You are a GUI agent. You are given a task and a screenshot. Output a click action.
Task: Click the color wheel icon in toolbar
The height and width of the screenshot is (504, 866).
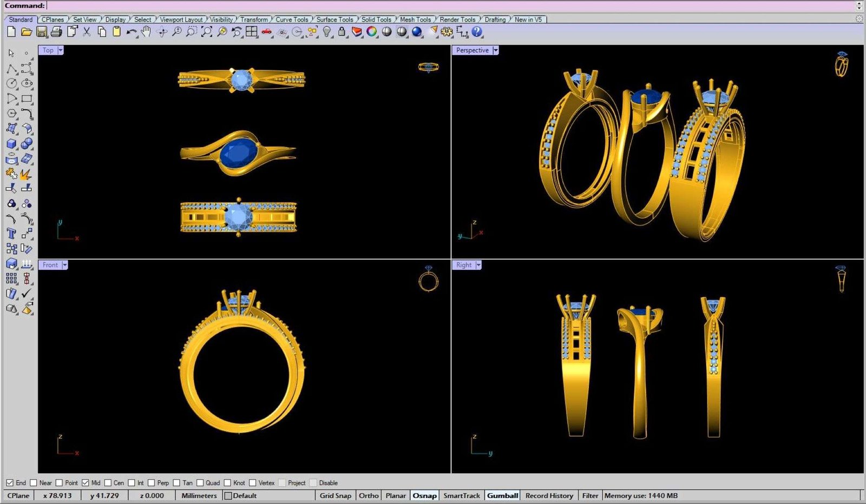tap(371, 32)
